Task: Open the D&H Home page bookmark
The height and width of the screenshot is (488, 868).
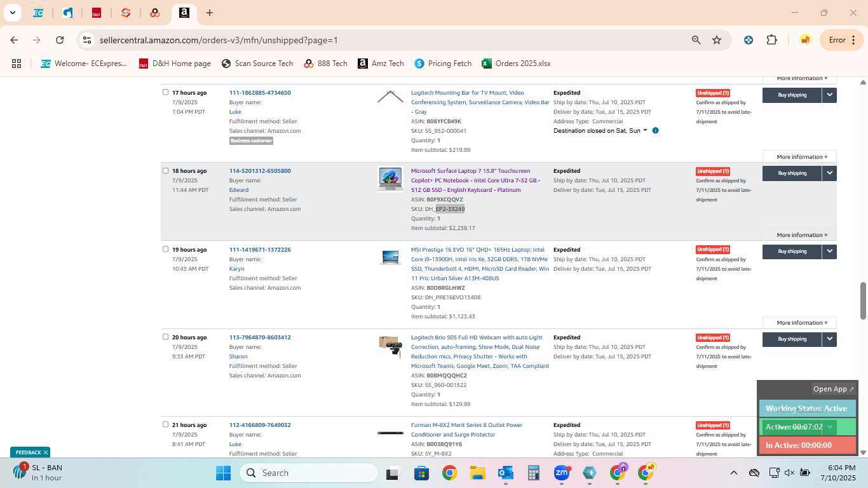Action: tap(175, 64)
